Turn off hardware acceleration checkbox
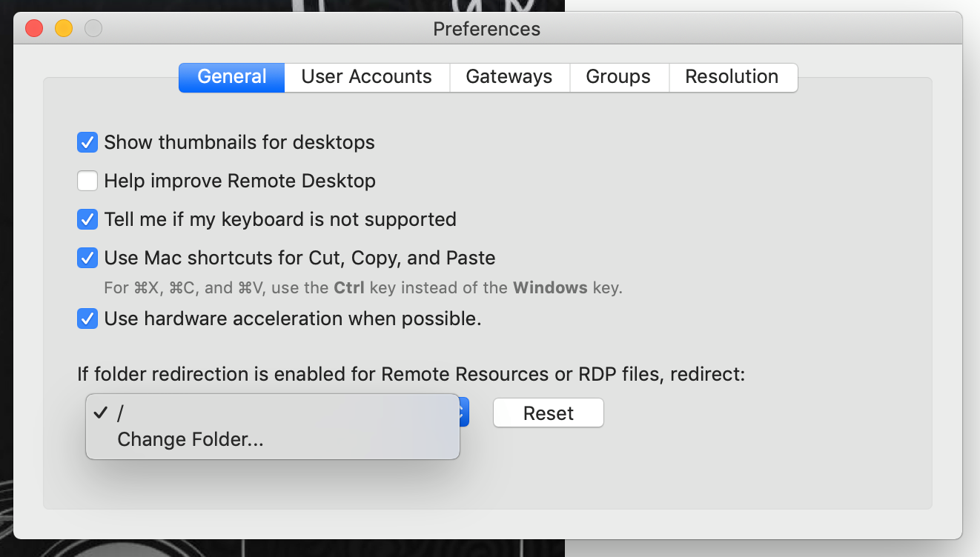 [87, 318]
